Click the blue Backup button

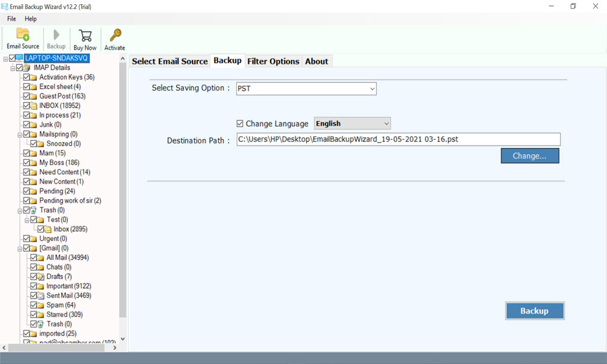point(535,311)
